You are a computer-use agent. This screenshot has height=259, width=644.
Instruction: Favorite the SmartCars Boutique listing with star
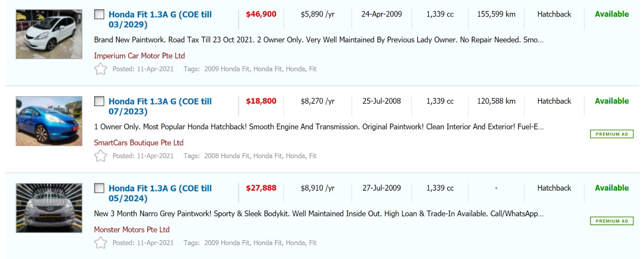coord(101,156)
